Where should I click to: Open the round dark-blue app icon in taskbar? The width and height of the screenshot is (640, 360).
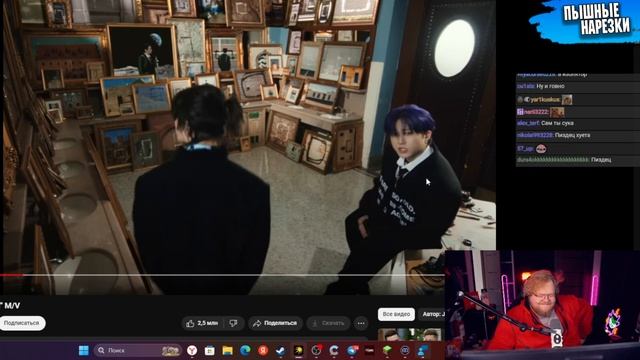click(405, 350)
